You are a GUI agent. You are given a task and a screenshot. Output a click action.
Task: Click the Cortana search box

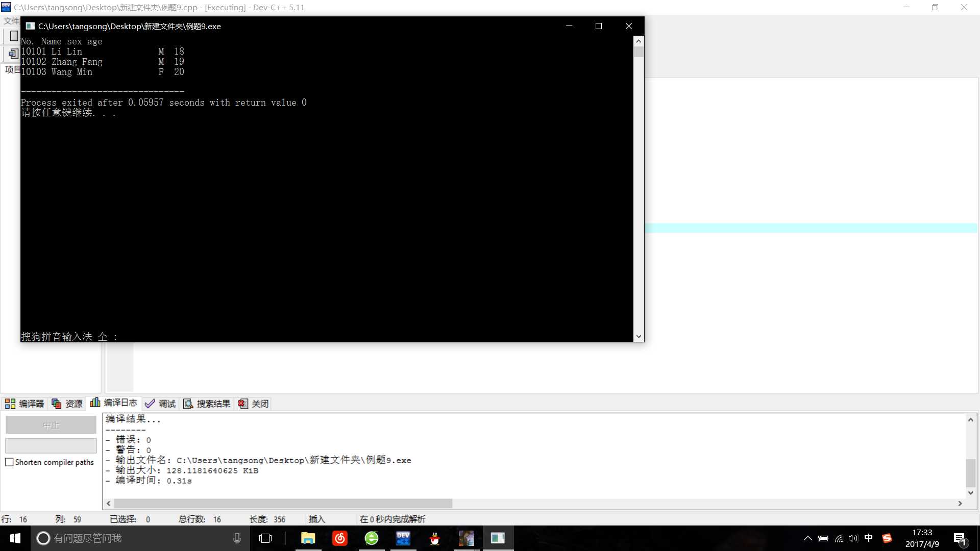pos(140,538)
